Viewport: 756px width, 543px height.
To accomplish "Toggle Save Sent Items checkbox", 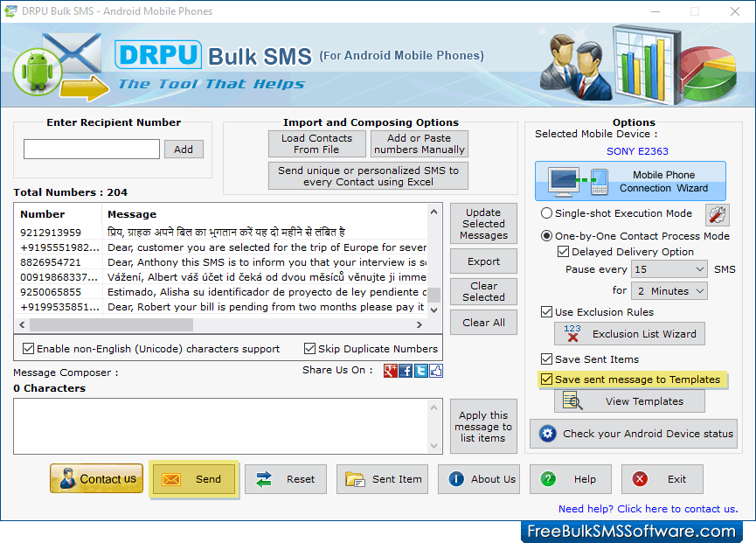I will (546, 359).
